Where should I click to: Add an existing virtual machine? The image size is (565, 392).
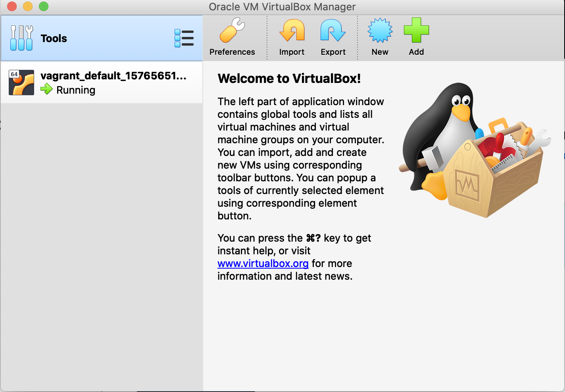(x=416, y=36)
